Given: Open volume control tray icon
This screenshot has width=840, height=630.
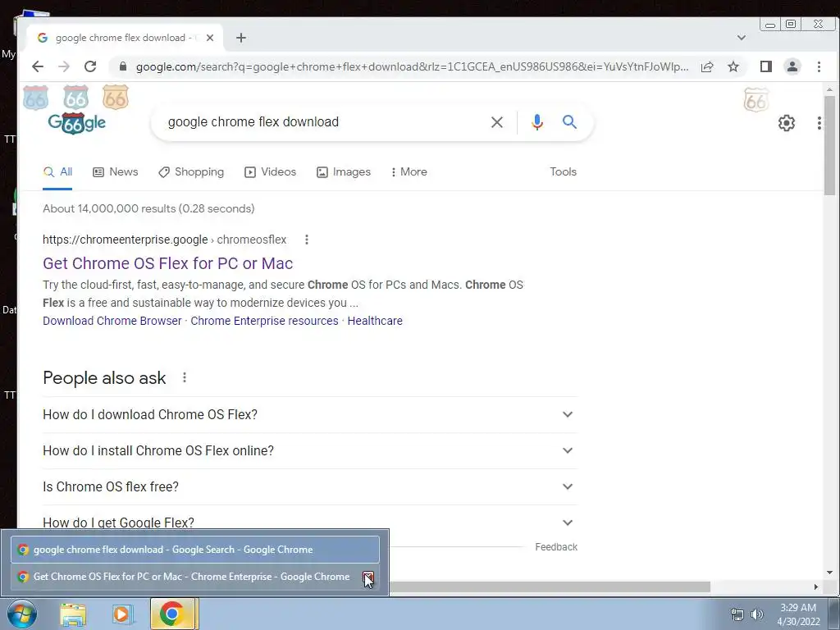Looking at the screenshot, I should tap(757, 614).
